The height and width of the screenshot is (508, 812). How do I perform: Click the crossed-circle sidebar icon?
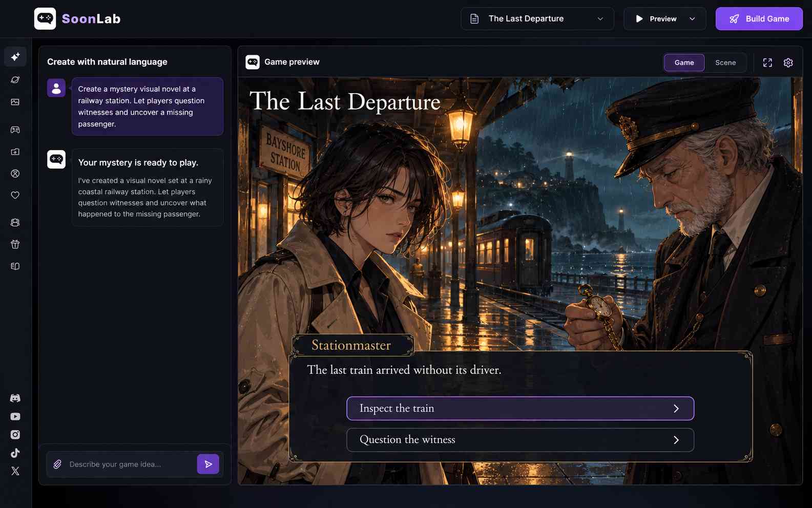coord(15,174)
